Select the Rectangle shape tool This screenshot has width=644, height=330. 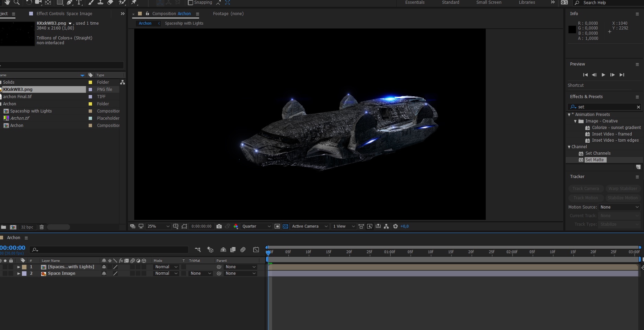coord(60,2)
